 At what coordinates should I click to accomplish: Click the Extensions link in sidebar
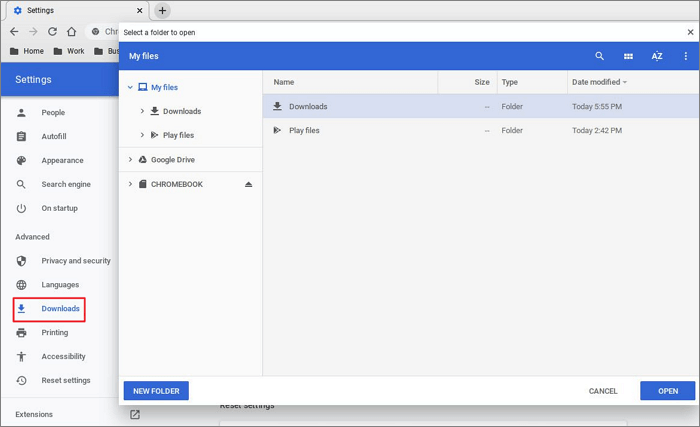click(34, 414)
